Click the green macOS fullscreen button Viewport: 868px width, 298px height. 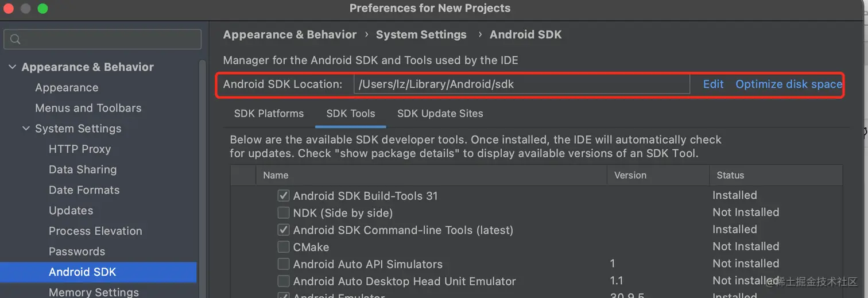(42, 9)
